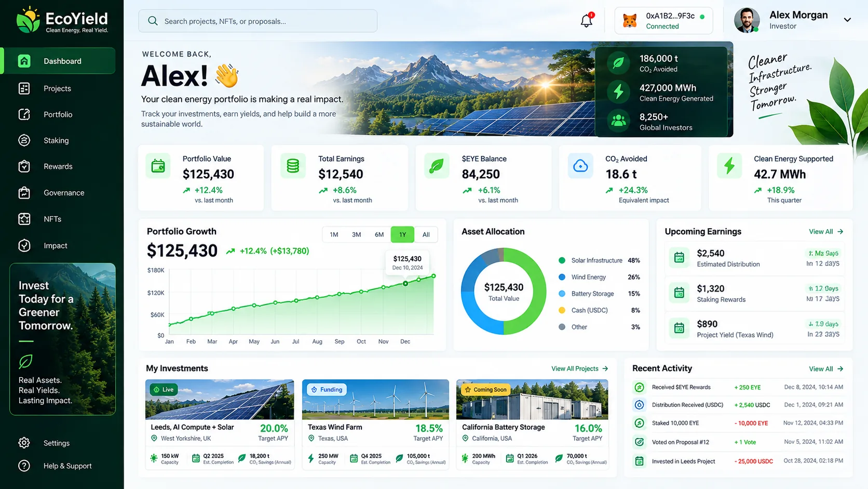Screen dimensions: 868x489
Task: Select the 3M time range
Action: 356,234
